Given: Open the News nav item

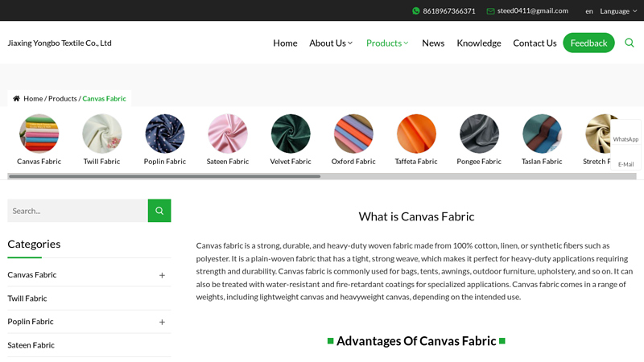Looking at the screenshot, I should click(x=433, y=43).
